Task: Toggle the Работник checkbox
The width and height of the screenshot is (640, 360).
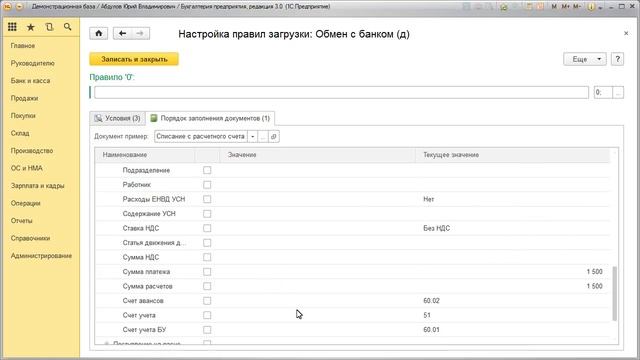Action: (207, 185)
